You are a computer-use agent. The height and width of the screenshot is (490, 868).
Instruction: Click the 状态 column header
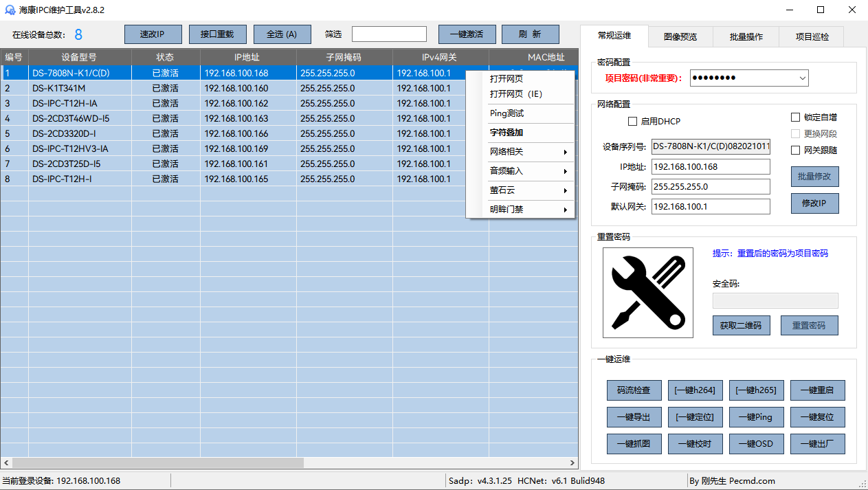click(166, 57)
